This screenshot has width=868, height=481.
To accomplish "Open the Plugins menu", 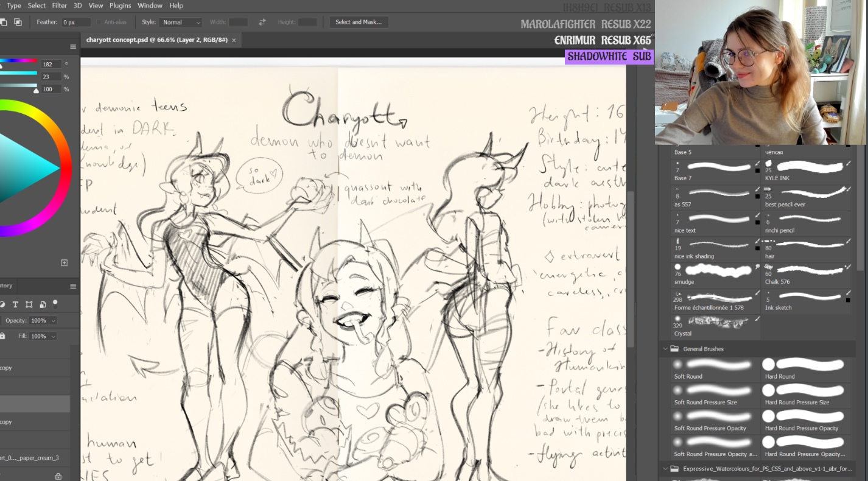I will pyautogui.click(x=120, y=5).
